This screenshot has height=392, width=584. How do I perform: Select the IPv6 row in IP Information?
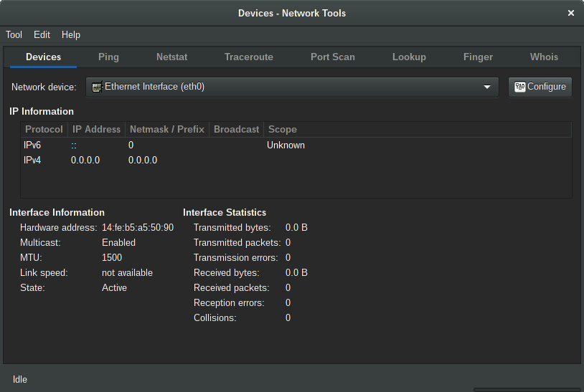[296, 145]
